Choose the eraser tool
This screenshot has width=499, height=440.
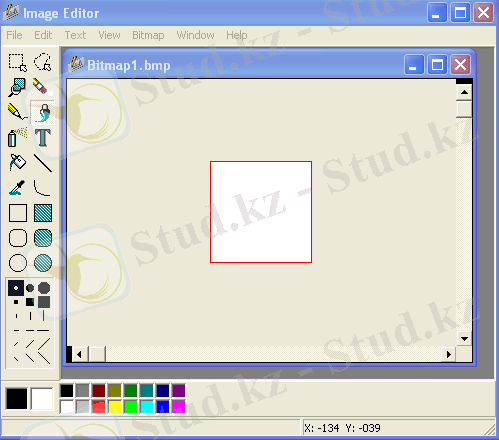tap(43, 87)
